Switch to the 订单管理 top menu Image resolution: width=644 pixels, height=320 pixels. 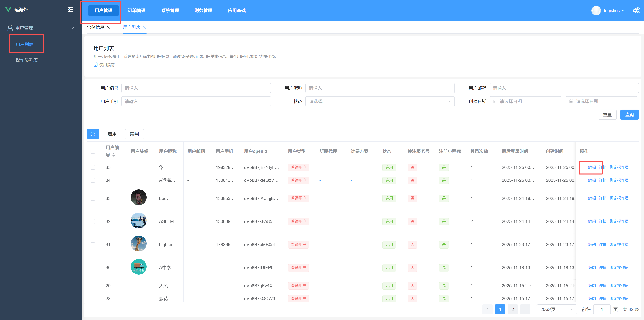tap(137, 11)
